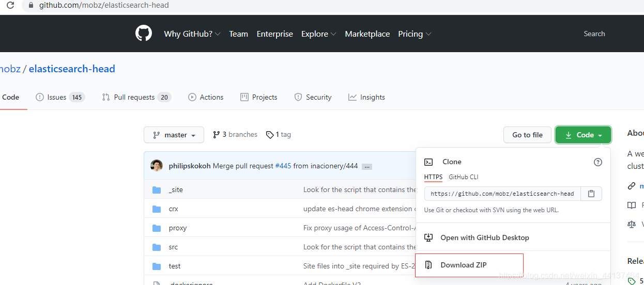The image size is (644, 285).
Task: Open the elasticsearch-head repository link
Action: tap(72, 69)
